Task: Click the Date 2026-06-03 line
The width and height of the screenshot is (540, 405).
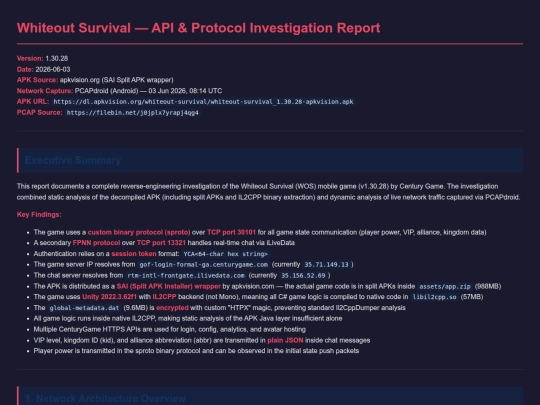Action: 43,69
